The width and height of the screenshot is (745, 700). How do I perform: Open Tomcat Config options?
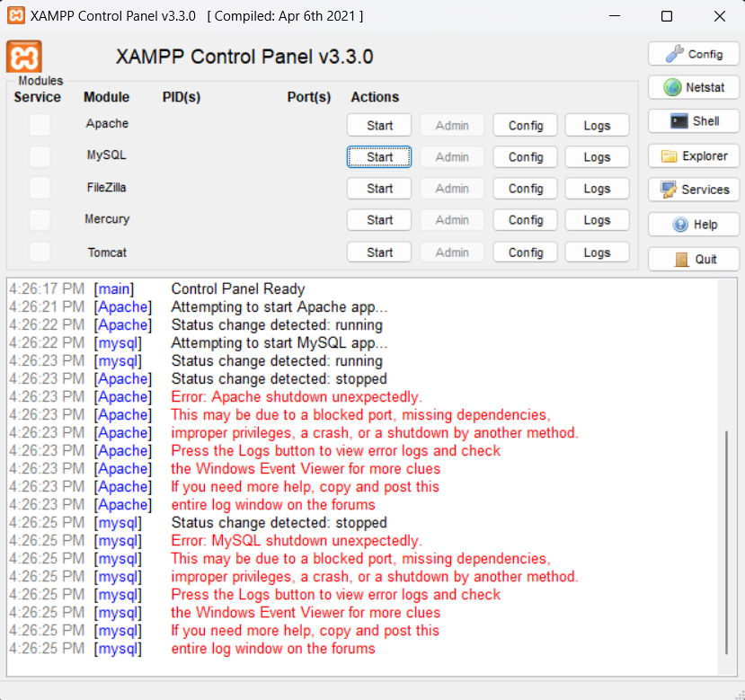coord(525,253)
